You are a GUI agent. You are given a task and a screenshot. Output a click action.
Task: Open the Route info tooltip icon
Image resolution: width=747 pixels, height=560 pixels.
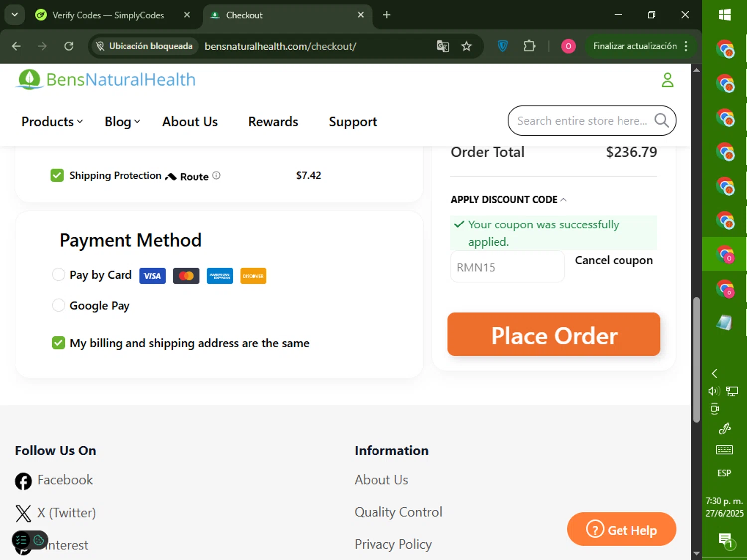tap(216, 175)
